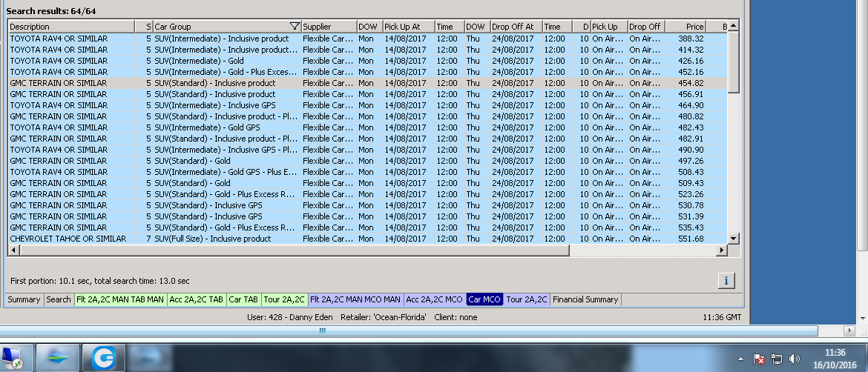The height and width of the screenshot is (372, 868).
Task: Open the Acc 2A,2C TAB tab
Action: tap(197, 299)
